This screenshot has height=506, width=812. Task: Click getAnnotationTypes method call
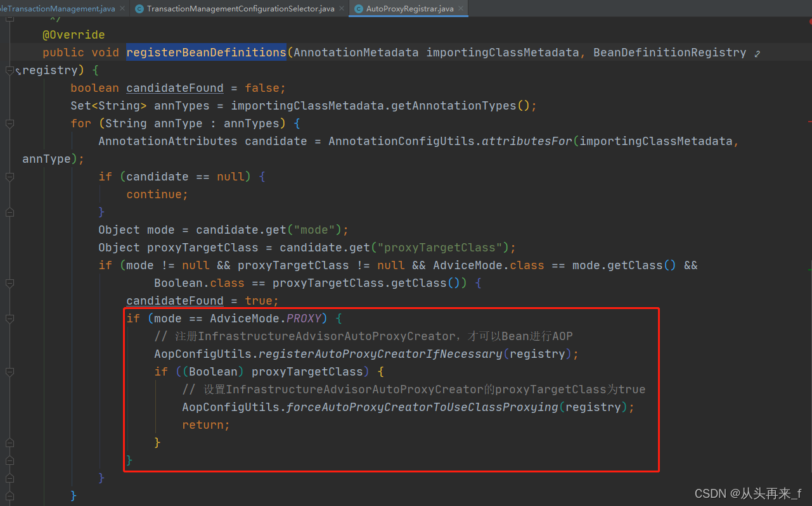coord(454,106)
